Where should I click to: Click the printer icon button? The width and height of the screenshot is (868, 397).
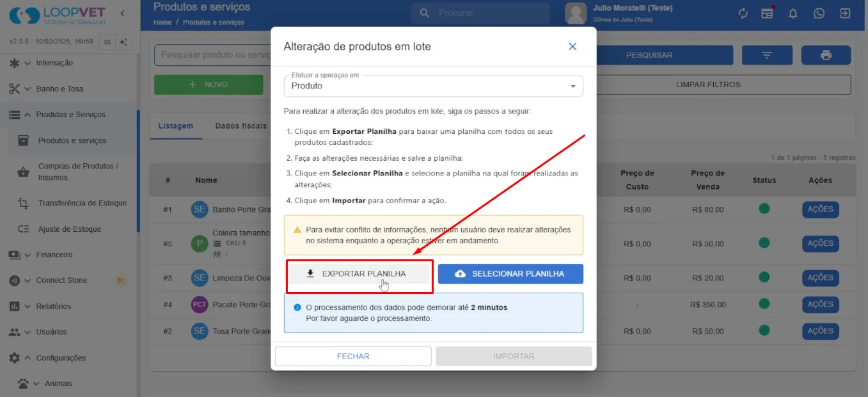pos(826,55)
